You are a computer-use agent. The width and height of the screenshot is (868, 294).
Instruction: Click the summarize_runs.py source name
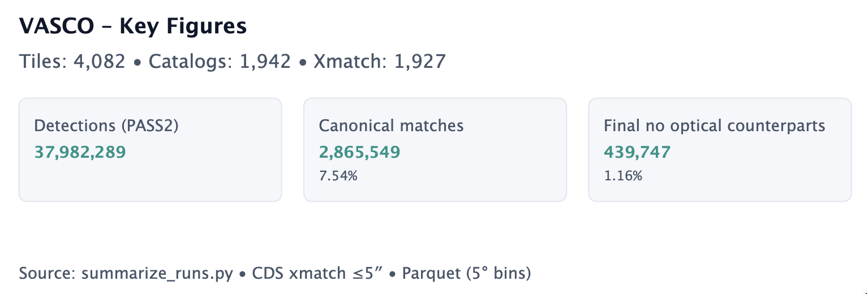(x=157, y=274)
